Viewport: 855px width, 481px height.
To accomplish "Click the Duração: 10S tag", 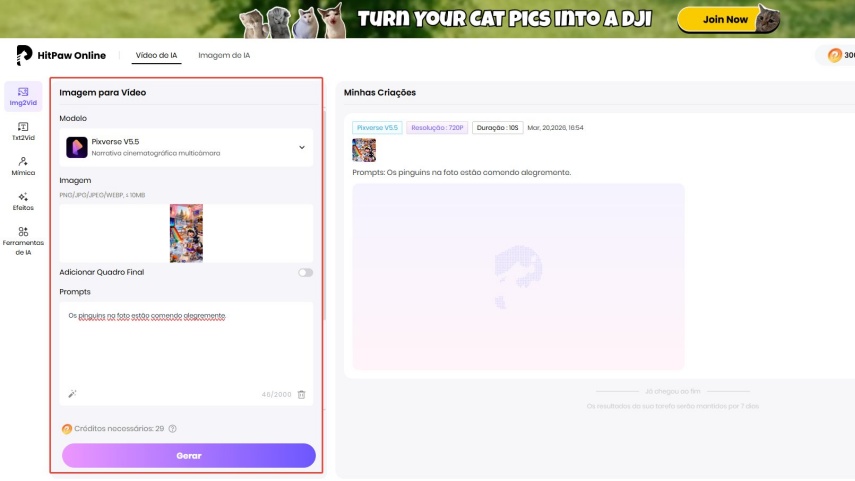I will pos(497,128).
